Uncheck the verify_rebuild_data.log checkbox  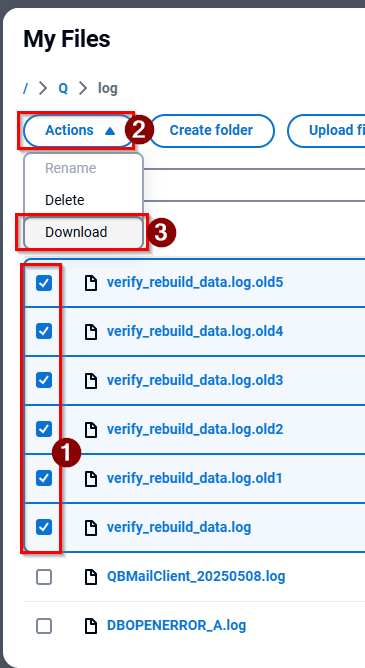tap(44, 527)
